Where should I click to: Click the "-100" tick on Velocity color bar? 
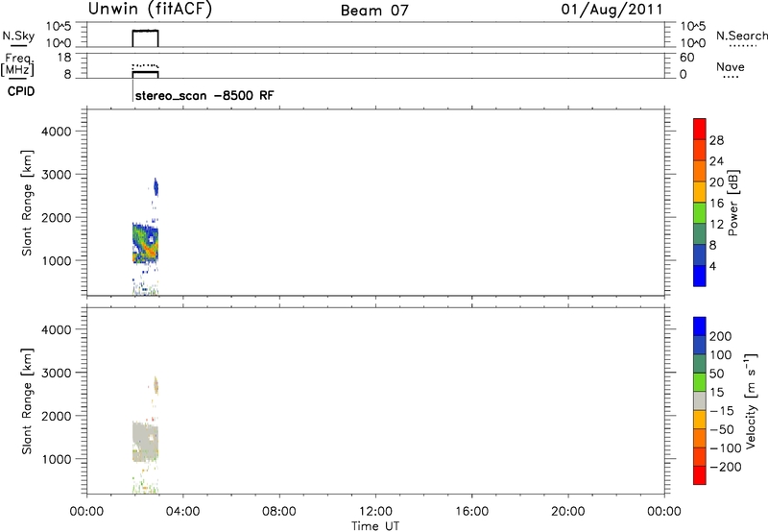[726, 448]
